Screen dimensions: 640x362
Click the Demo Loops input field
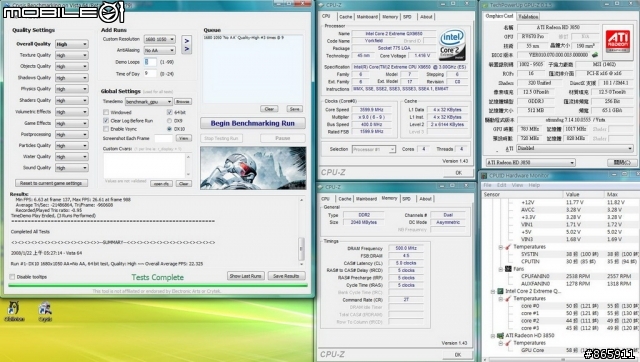click(150, 62)
